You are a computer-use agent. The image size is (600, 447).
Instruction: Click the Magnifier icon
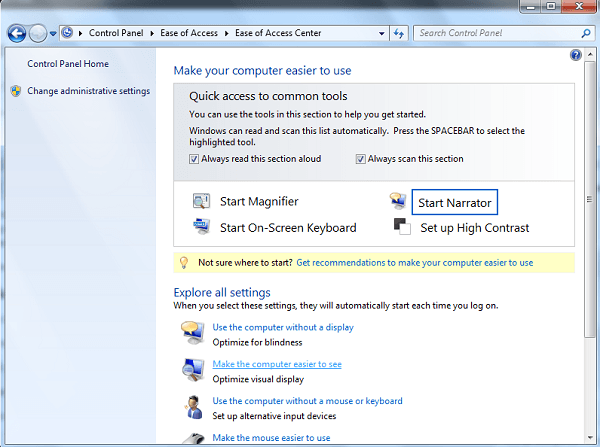point(201,201)
